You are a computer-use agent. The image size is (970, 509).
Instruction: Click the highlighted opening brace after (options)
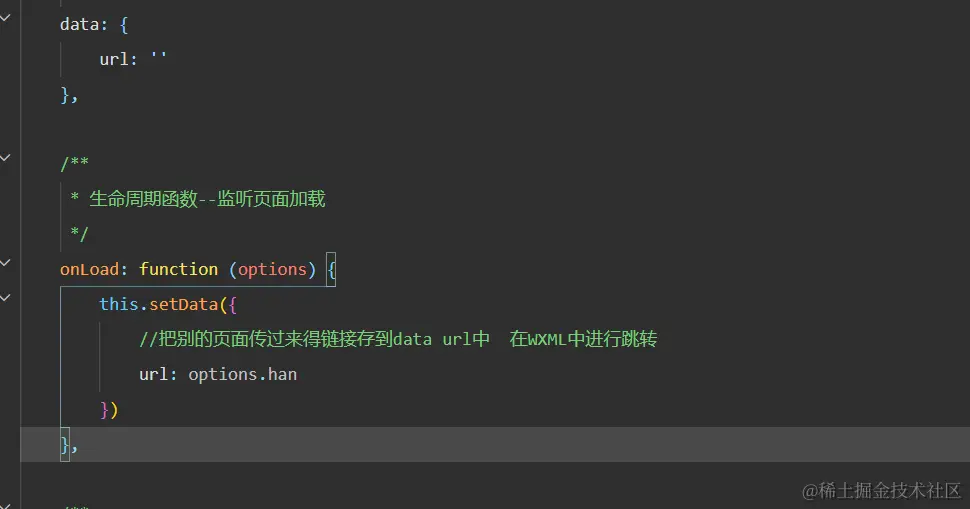[331, 270]
